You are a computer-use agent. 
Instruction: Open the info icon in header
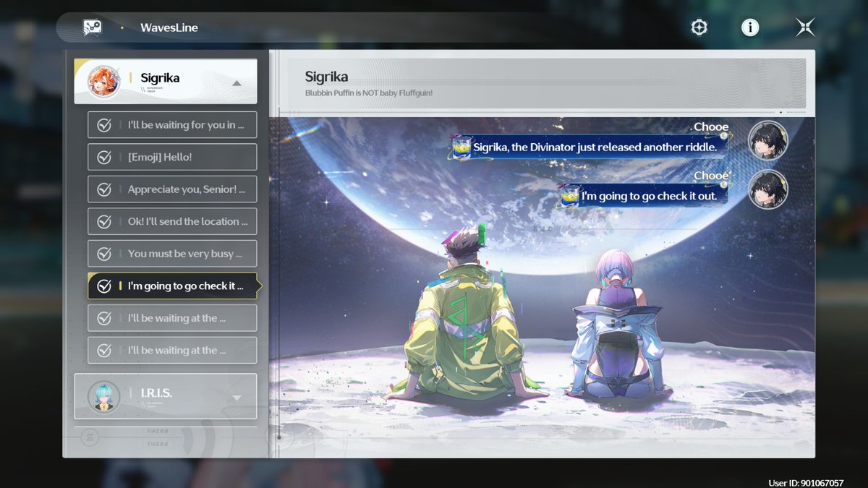[x=750, y=27]
